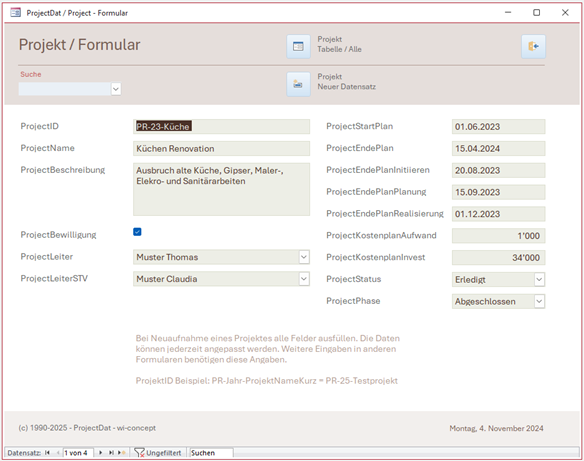Open the ProjectLeiterSTV dropdown arrow
584x461 pixels.
[304, 279]
